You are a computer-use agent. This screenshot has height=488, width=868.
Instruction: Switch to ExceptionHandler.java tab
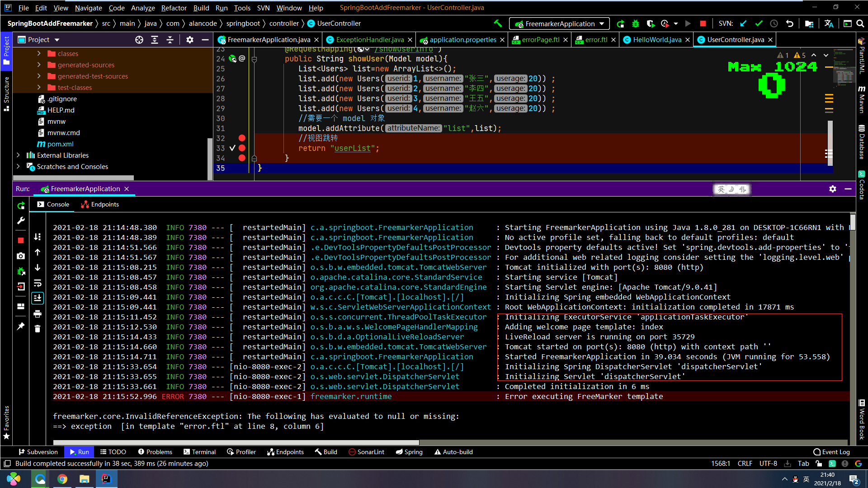(x=369, y=40)
